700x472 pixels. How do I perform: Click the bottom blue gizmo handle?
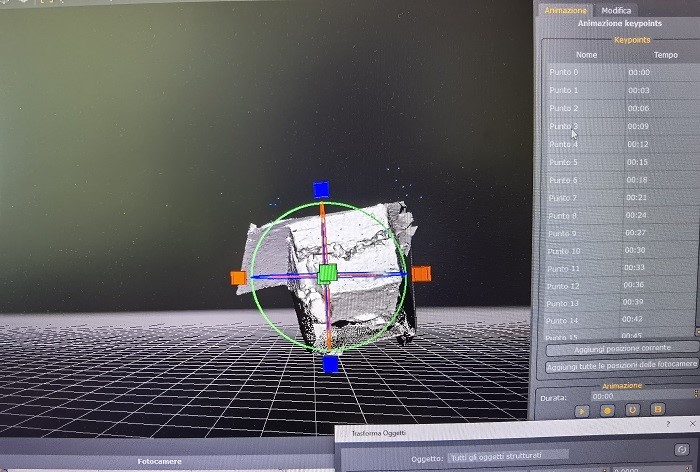330,364
